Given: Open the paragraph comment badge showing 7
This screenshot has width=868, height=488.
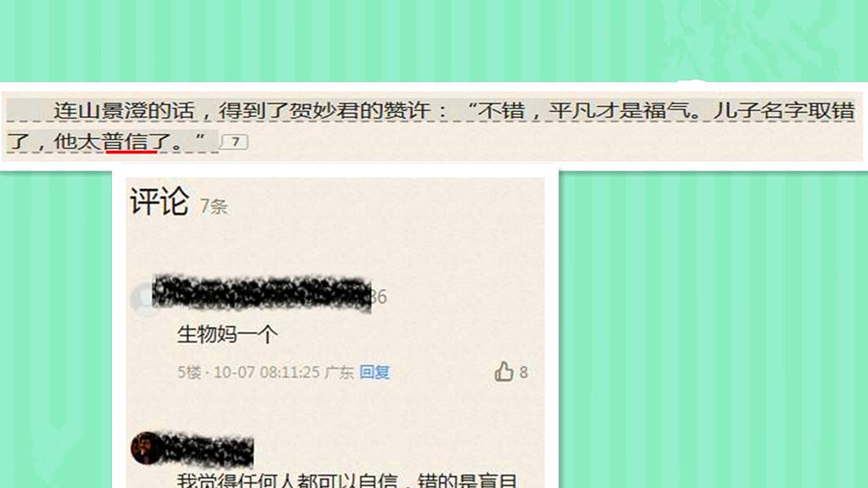Looking at the screenshot, I should pyautogui.click(x=235, y=142).
